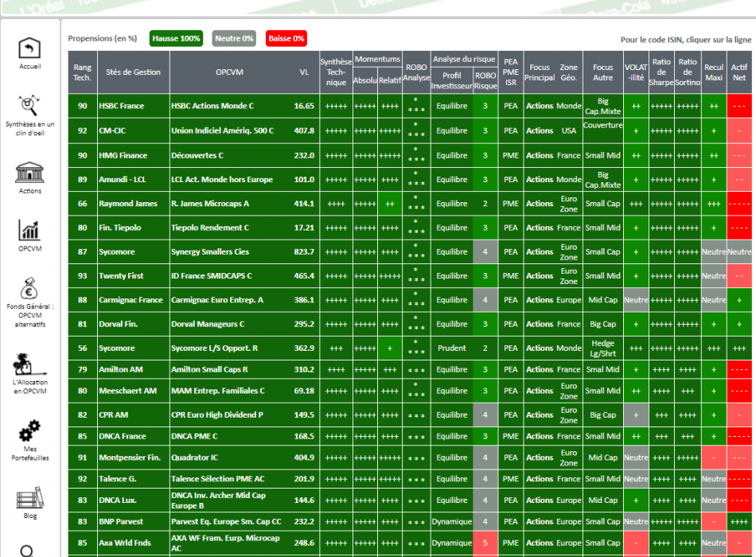The height and width of the screenshot is (557, 756).
Task: Click Recul Maxi column header
Action: (x=714, y=72)
